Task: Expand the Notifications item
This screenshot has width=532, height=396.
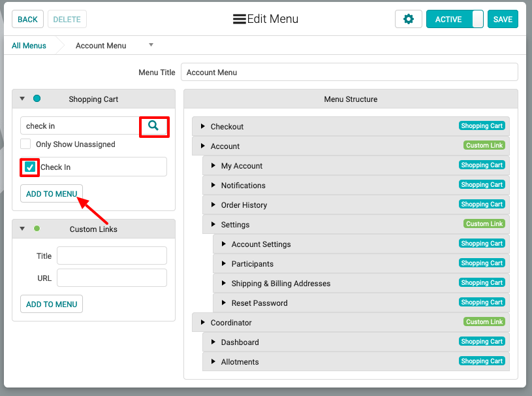Action: pos(213,185)
